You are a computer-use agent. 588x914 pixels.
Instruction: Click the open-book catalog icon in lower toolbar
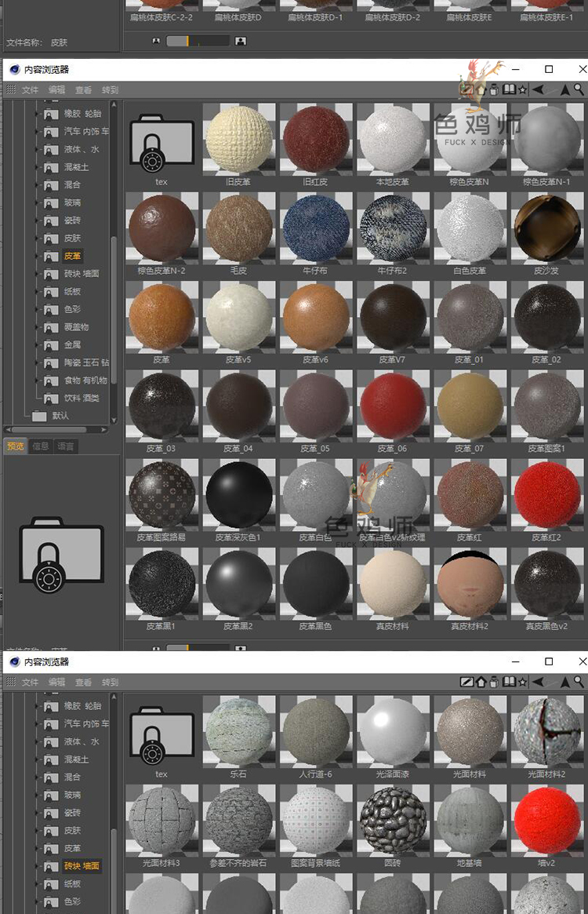[509, 682]
